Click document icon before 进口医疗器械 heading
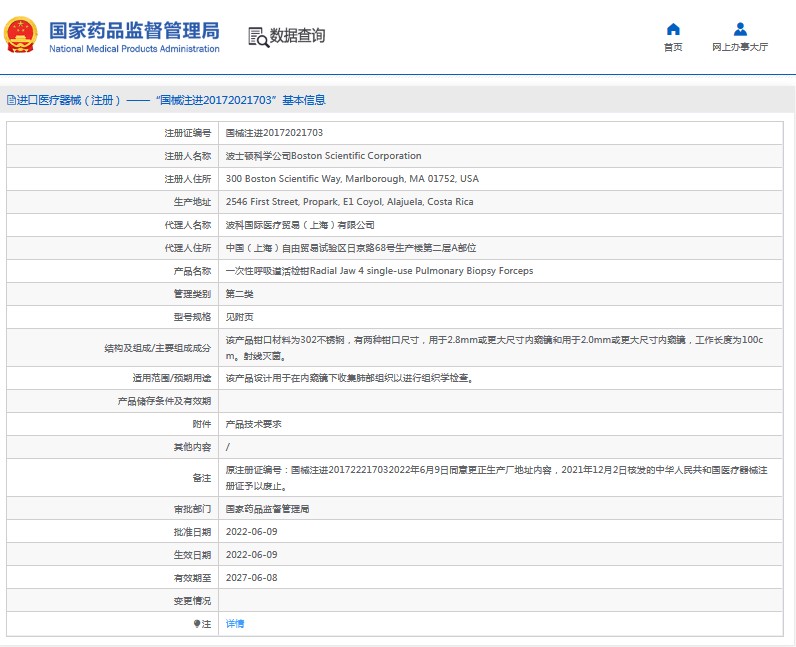The width and height of the screenshot is (796, 647). pyautogui.click(x=11, y=100)
